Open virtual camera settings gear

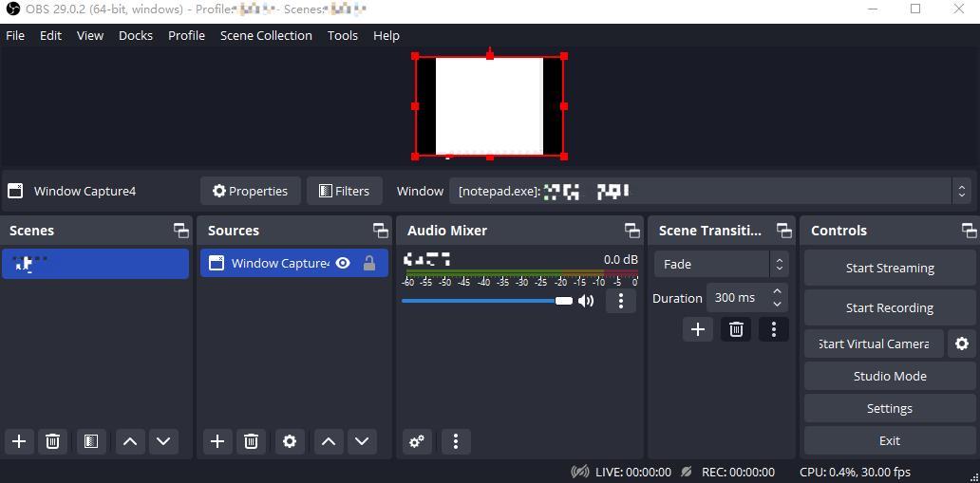(962, 344)
